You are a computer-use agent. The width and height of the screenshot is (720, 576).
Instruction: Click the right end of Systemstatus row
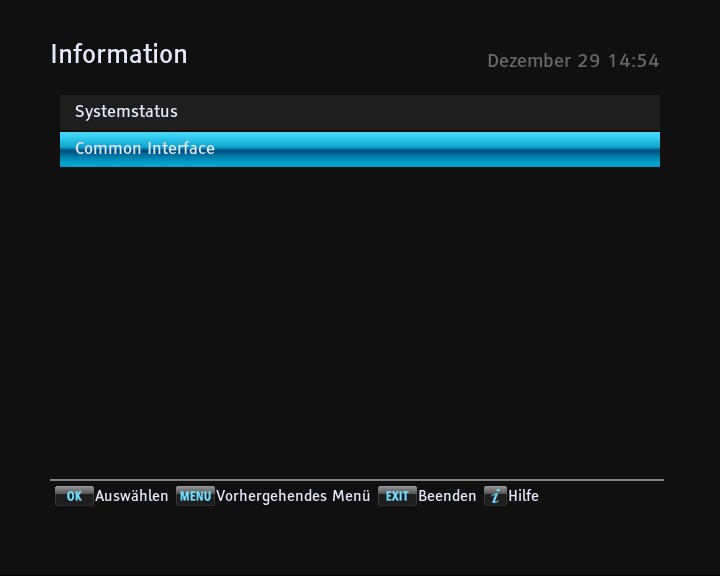click(x=640, y=112)
